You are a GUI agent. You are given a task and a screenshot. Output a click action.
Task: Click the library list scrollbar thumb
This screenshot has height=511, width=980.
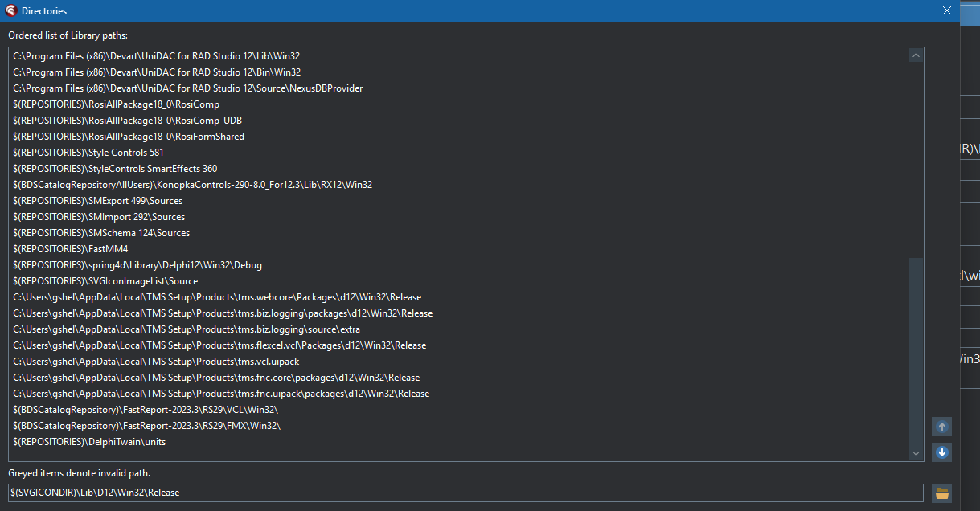[x=916, y=351]
